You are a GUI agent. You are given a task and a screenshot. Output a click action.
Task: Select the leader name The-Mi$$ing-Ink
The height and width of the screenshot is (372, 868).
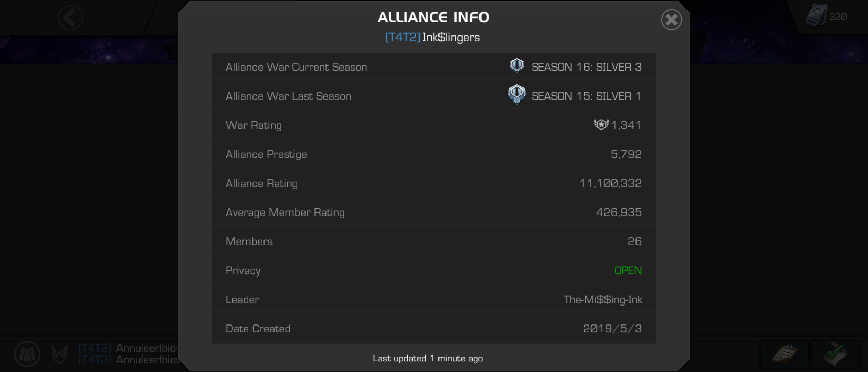[603, 299]
